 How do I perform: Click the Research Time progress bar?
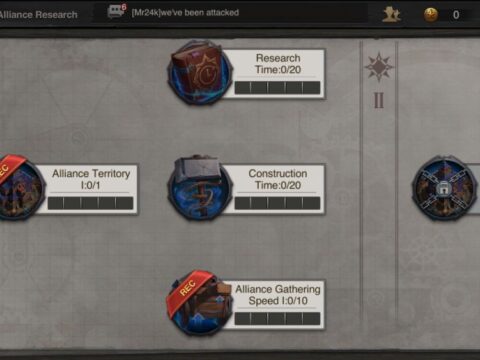point(277,88)
